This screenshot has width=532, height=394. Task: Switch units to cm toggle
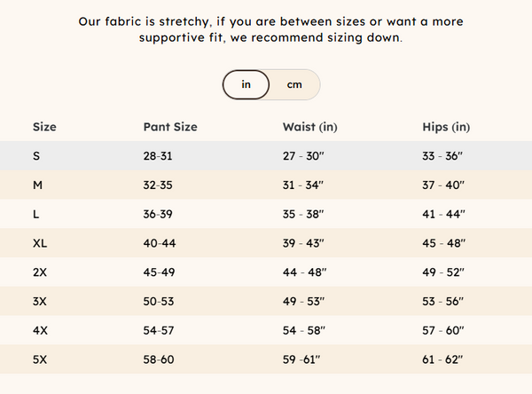pos(293,85)
